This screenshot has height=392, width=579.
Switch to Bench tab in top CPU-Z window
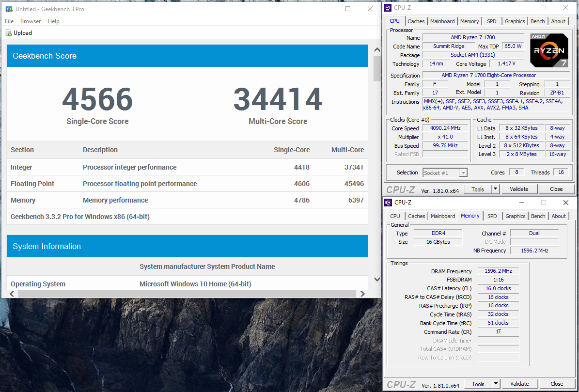point(537,21)
